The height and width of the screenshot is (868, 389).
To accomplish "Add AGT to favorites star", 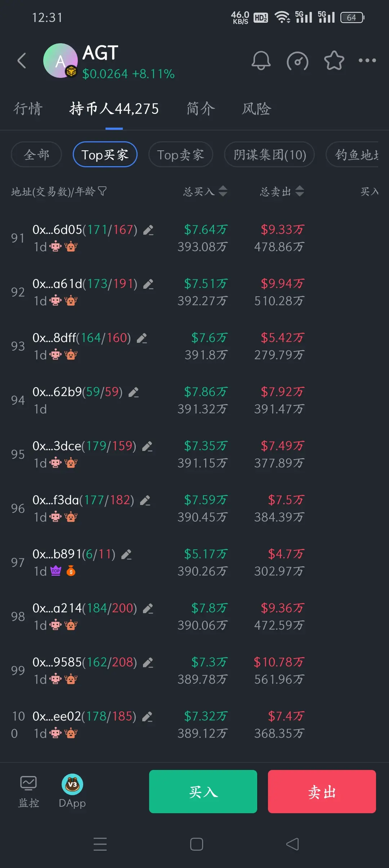I will (334, 60).
